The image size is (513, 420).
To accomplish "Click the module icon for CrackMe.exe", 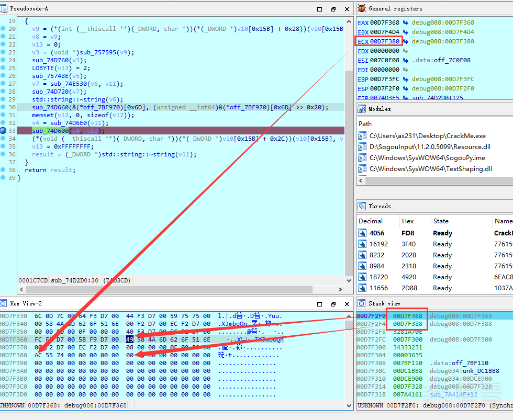I will point(362,136).
